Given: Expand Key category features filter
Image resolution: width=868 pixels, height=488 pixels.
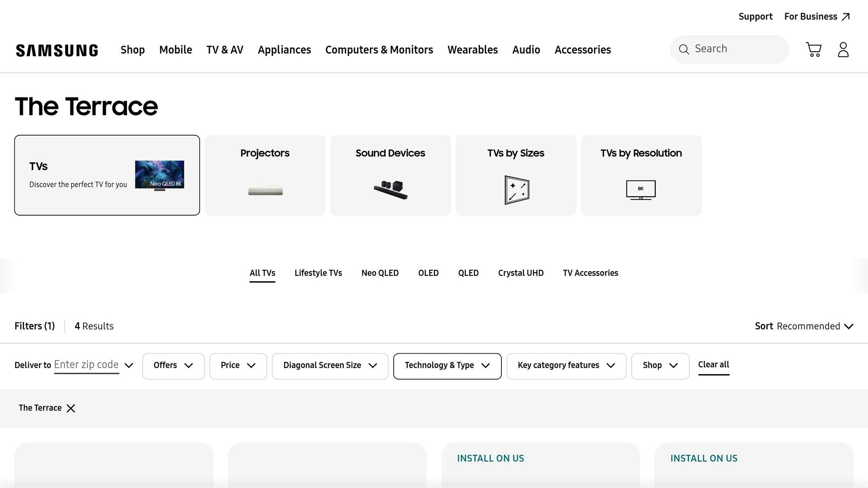Looking at the screenshot, I should [566, 366].
